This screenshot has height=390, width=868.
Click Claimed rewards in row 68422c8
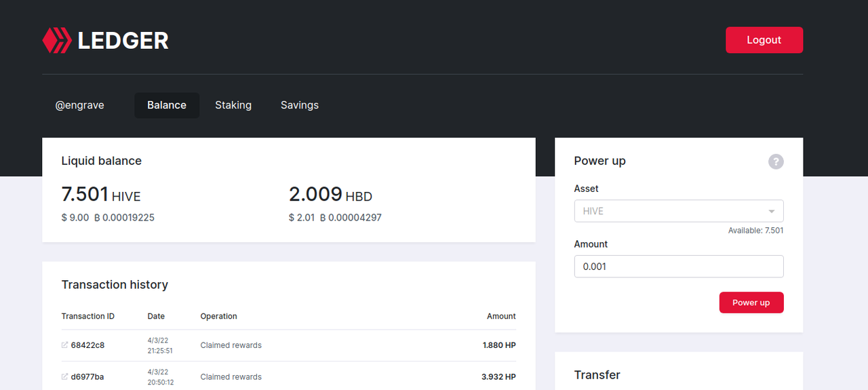coord(231,345)
